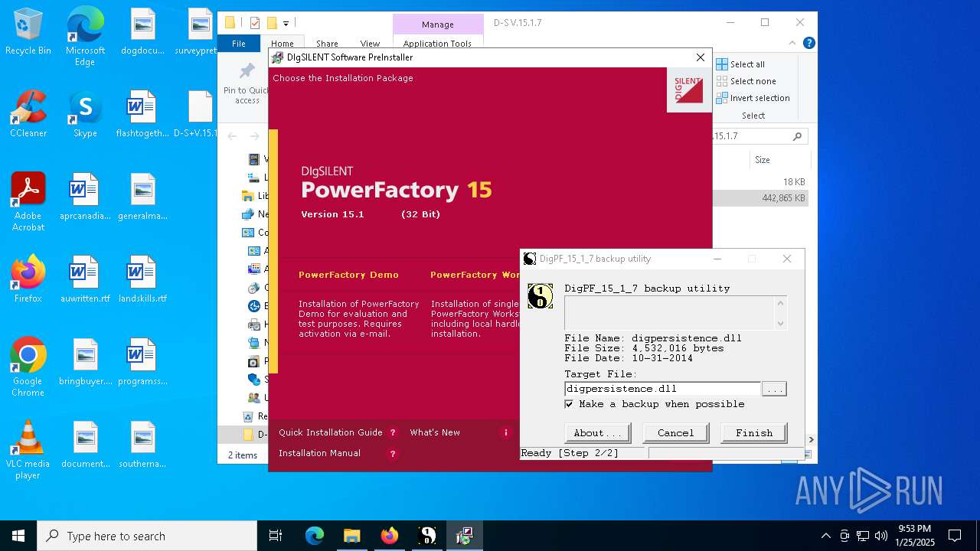Viewport: 980px width, 551px height.
Task: Show hidden system tray icons
Action: (825, 536)
